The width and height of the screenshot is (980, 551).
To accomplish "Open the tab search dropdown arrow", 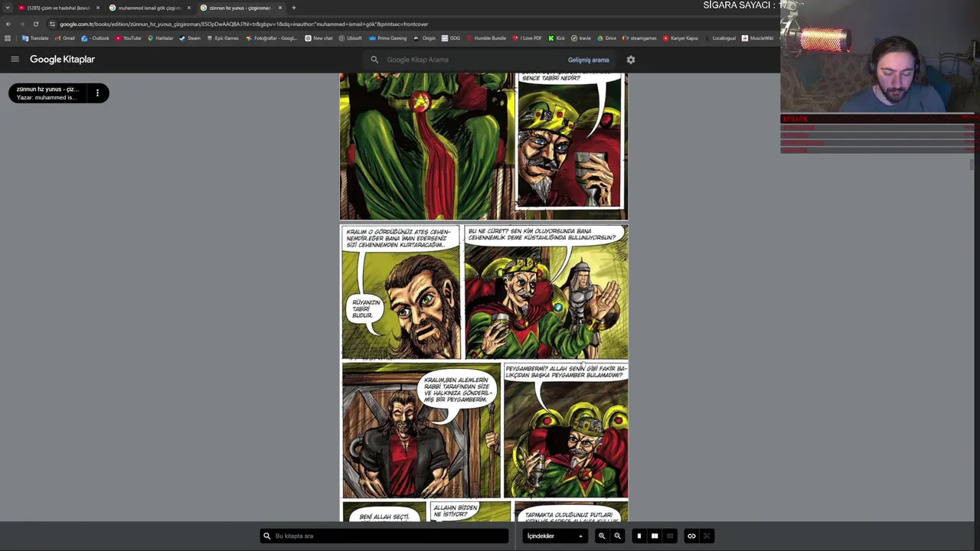I will click(x=8, y=8).
